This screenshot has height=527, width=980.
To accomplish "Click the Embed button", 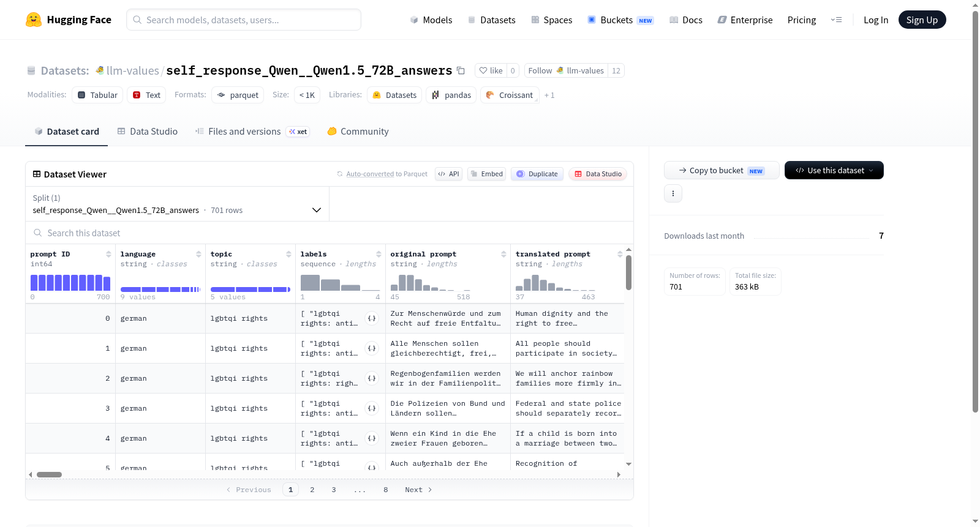I will [x=486, y=174].
